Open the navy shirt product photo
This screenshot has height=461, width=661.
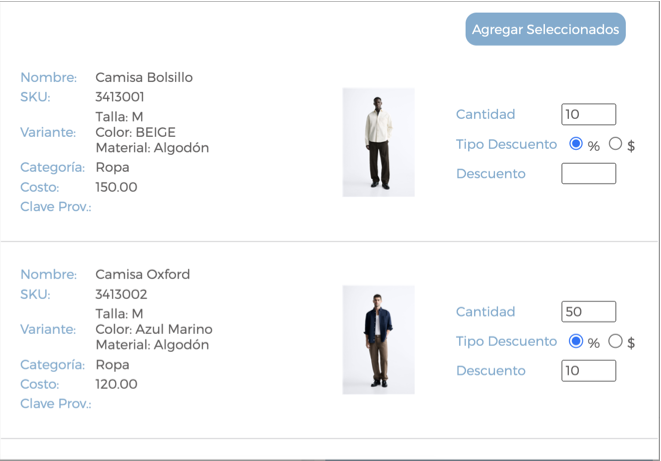(379, 340)
